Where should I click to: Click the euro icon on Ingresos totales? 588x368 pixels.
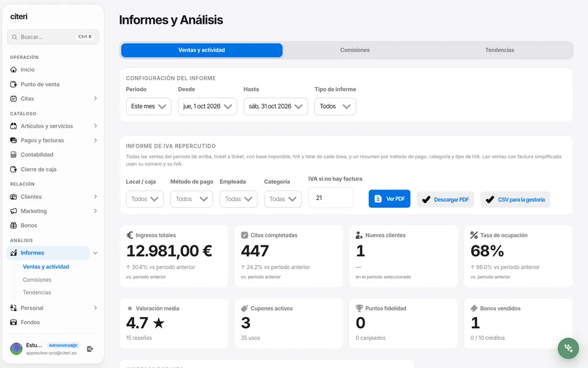point(130,235)
